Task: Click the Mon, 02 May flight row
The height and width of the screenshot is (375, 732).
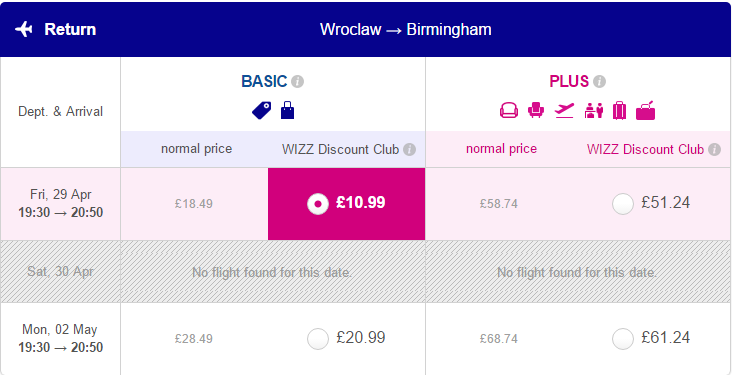Action: tap(366, 339)
